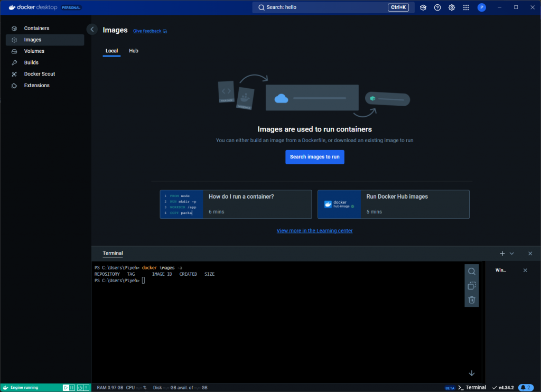The height and width of the screenshot is (392, 541).
Task: Select the Win... terminal session
Action: click(501, 270)
